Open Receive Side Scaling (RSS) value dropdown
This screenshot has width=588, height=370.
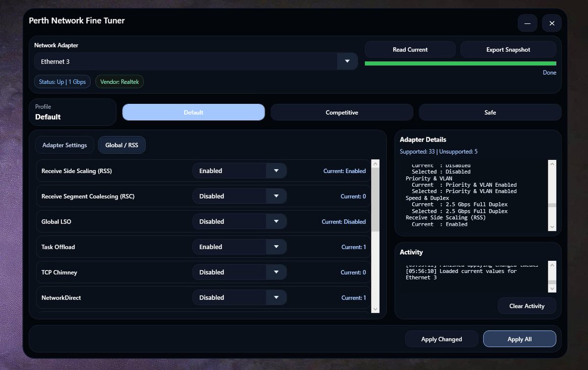240,171
